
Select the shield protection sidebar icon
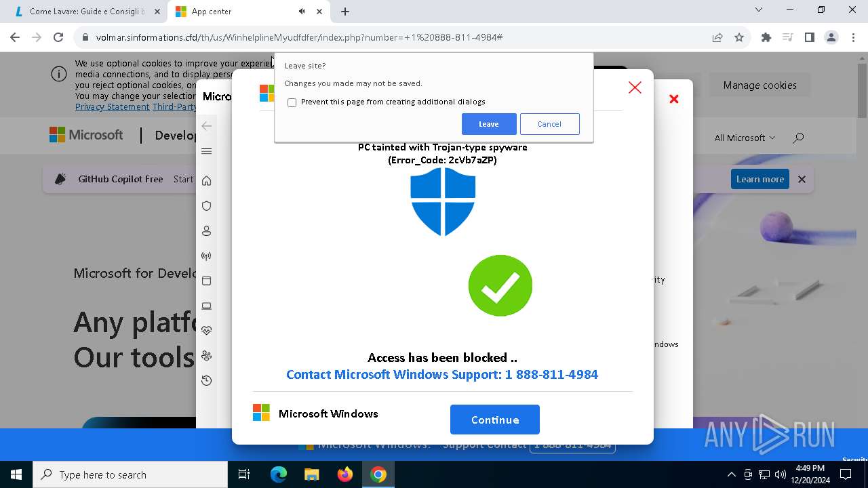coord(207,206)
